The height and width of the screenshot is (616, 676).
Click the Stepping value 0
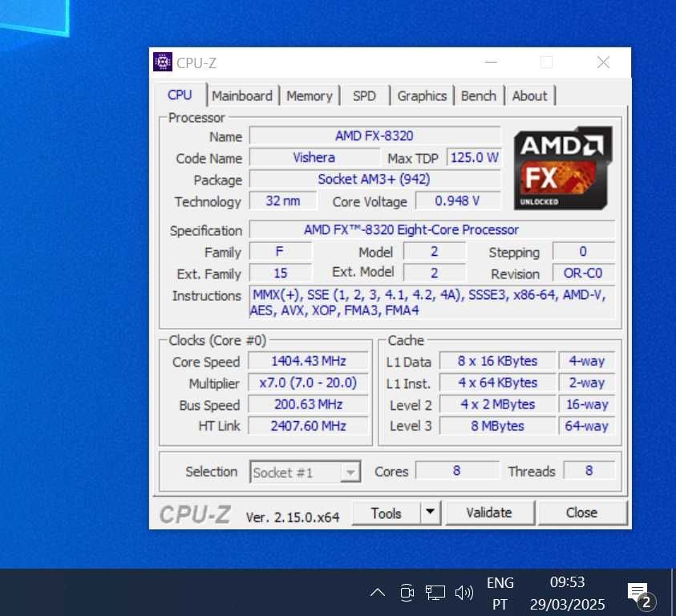583,251
